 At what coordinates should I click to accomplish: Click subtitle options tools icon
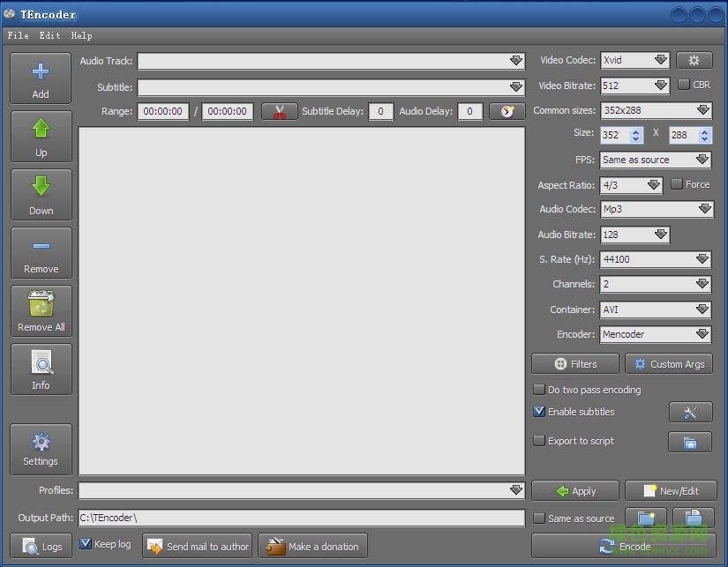tap(690, 413)
